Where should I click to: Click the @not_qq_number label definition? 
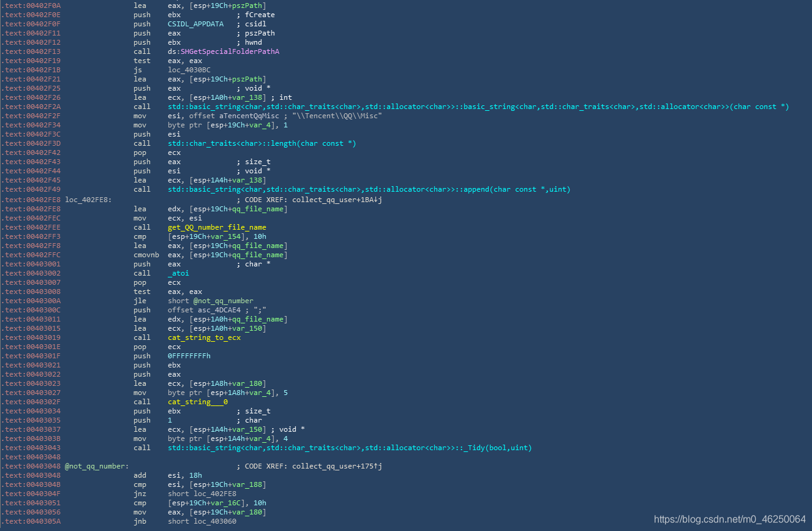pos(97,466)
